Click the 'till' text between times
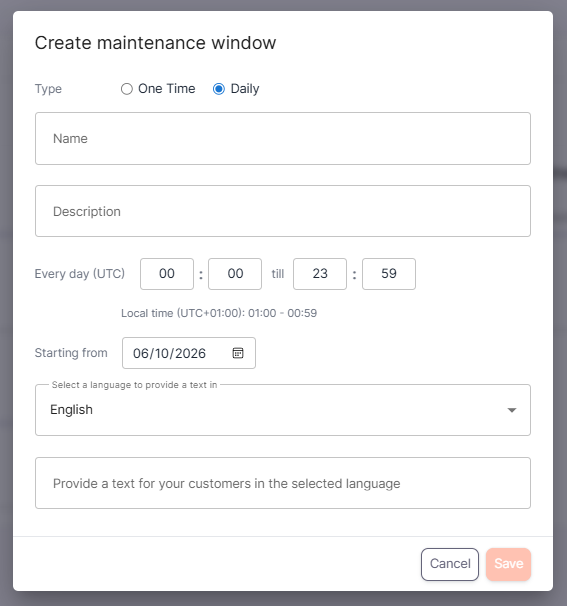Image resolution: width=567 pixels, height=606 pixels. 278,274
